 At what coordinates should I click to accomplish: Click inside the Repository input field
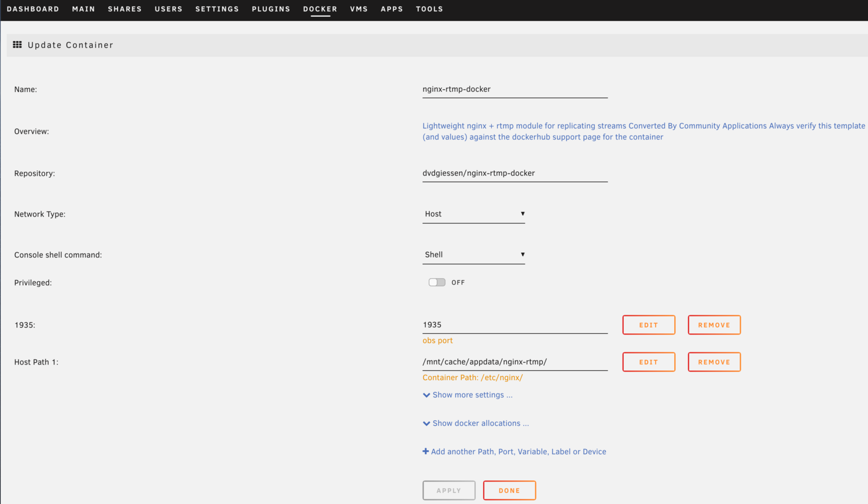pyautogui.click(x=514, y=172)
